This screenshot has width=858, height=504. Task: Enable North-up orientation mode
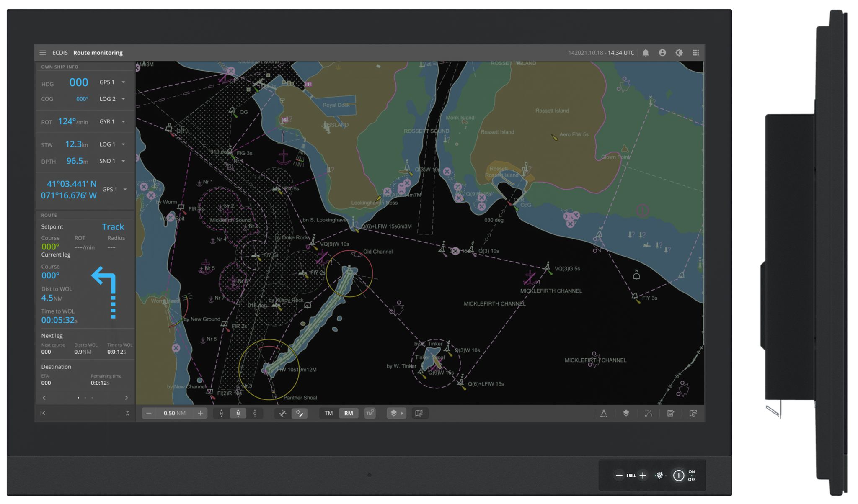(238, 413)
